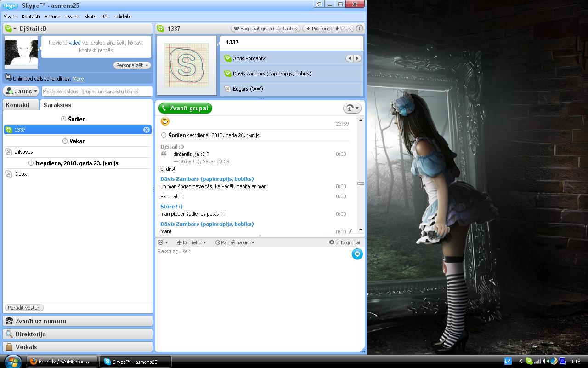Click the volume speaker tray icon
This screenshot has height=368, width=588.
pyautogui.click(x=546, y=361)
